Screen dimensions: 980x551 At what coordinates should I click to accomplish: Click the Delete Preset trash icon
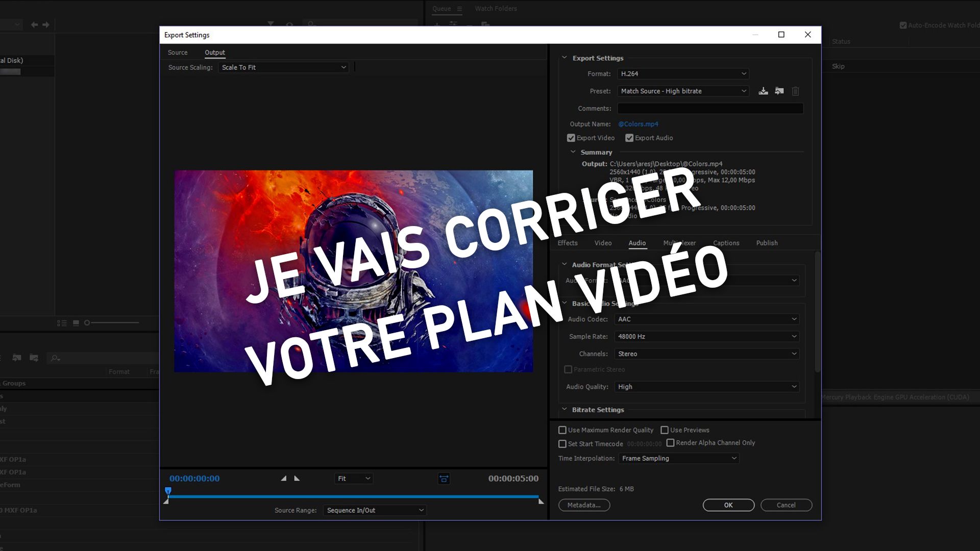795,91
